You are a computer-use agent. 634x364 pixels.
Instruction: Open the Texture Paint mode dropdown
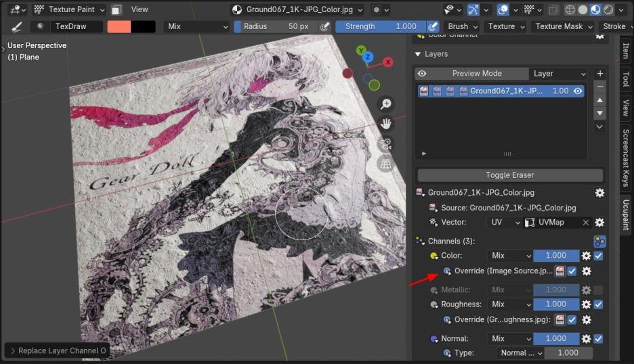pyautogui.click(x=69, y=9)
